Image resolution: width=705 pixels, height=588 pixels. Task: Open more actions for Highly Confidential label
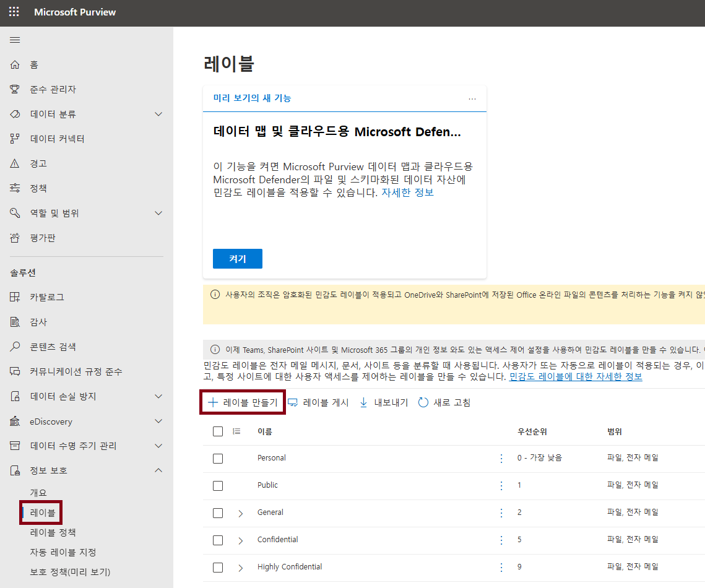pos(501,568)
